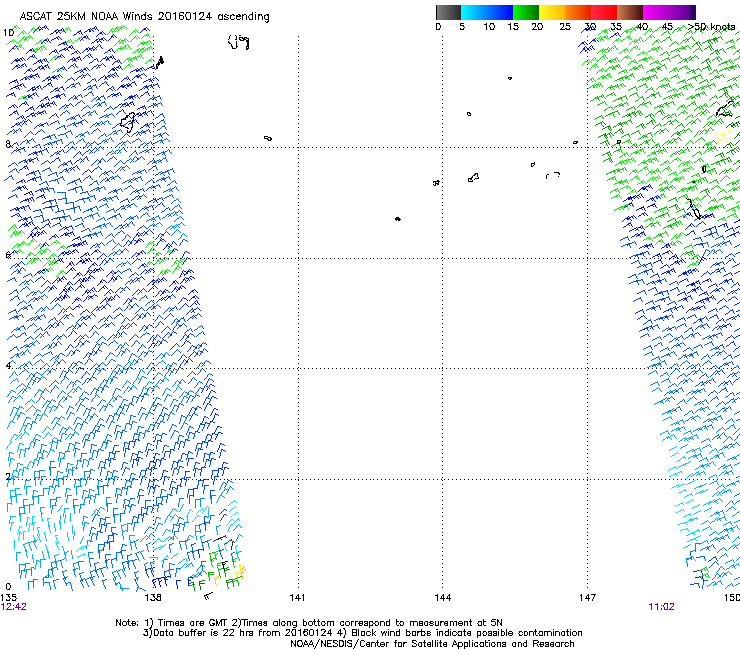Click the magenta 40-45 knots color bar segment
Viewport: 740px width, 650px height.
click(656, 12)
